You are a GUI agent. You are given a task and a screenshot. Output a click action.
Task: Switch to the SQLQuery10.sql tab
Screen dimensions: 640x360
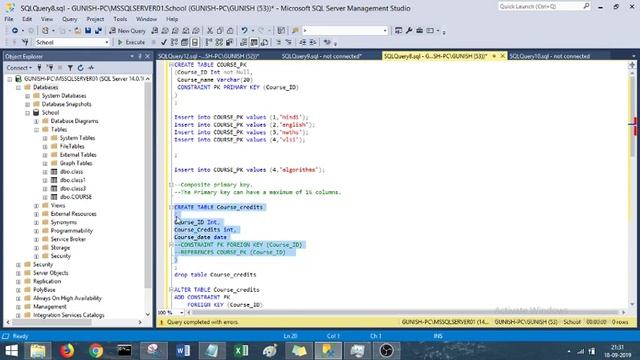549,56
